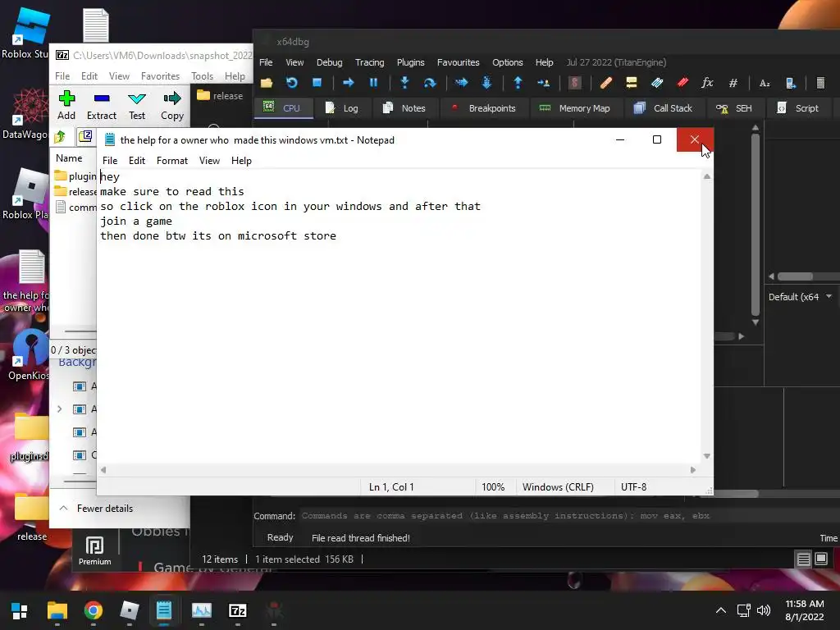This screenshot has width=840, height=630.
Task: Open the Favourites menu in x64dbg
Action: 458,62
